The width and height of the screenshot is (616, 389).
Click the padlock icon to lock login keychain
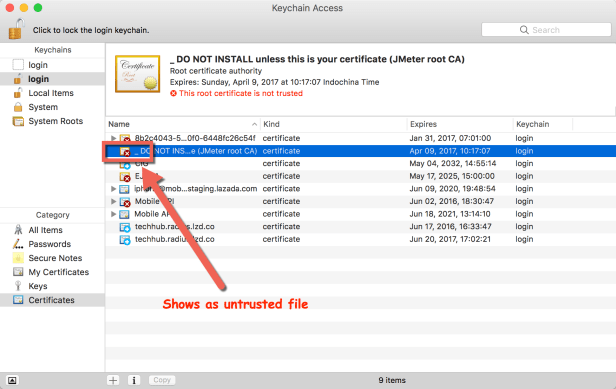(16, 29)
